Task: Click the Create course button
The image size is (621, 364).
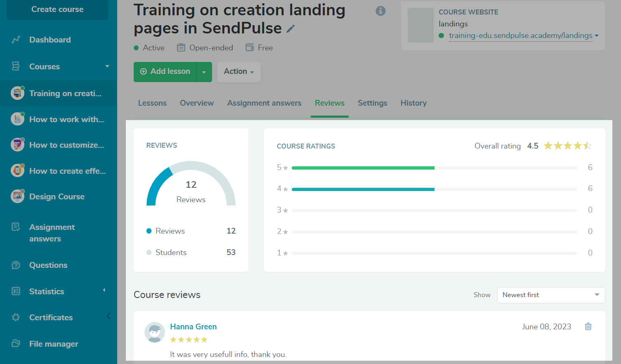Action: coord(57,9)
